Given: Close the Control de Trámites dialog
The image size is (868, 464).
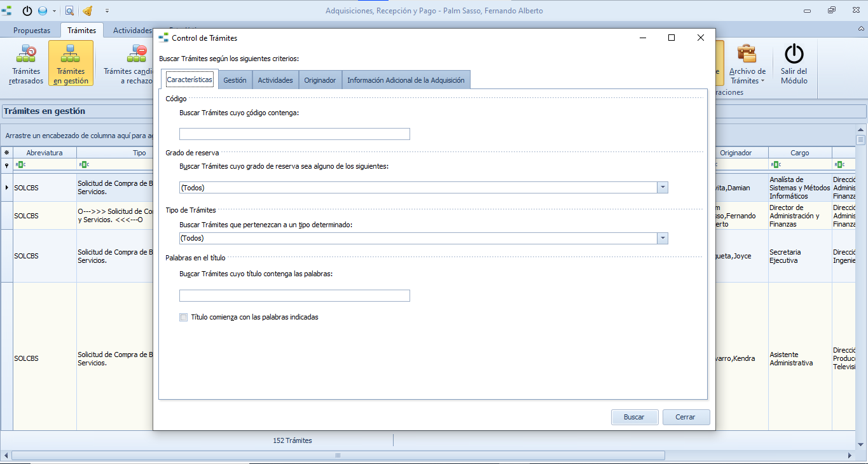Looking at the screenshot, I should [x=701, y=38].
